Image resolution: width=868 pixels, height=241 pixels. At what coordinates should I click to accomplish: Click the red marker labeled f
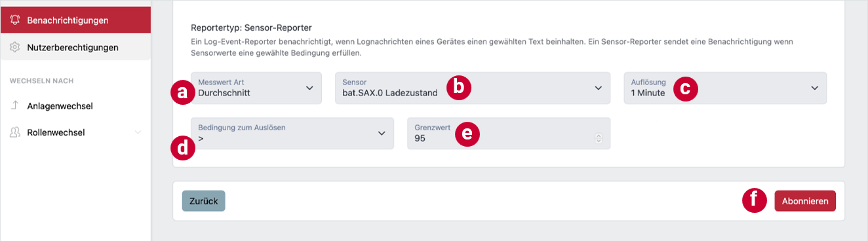coord(755,200)
